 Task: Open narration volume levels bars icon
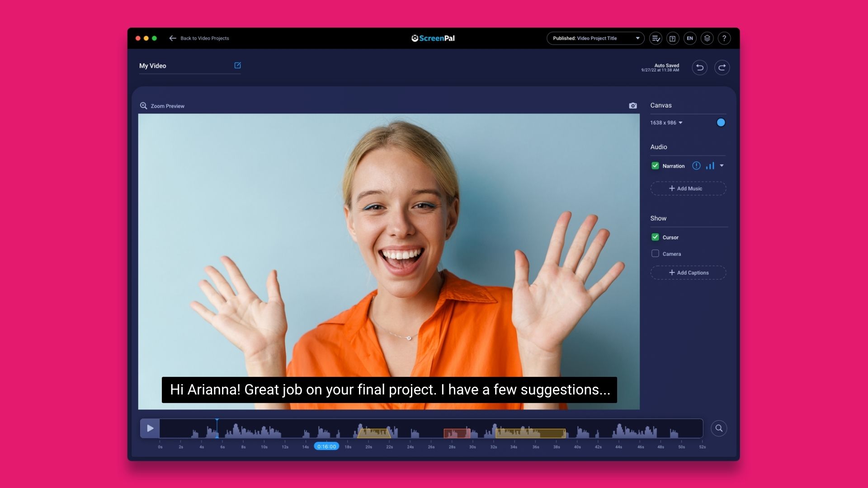[x=710, y=166]
